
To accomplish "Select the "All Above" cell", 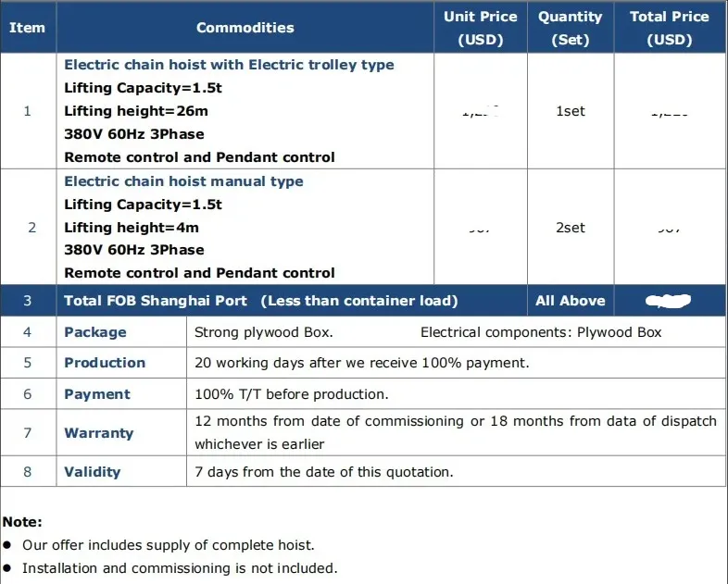I will (x=570, y=301).
